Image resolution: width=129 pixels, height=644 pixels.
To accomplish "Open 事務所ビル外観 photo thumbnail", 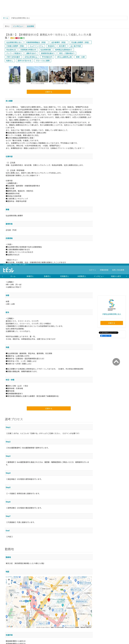I will click(x=15, y=74).
